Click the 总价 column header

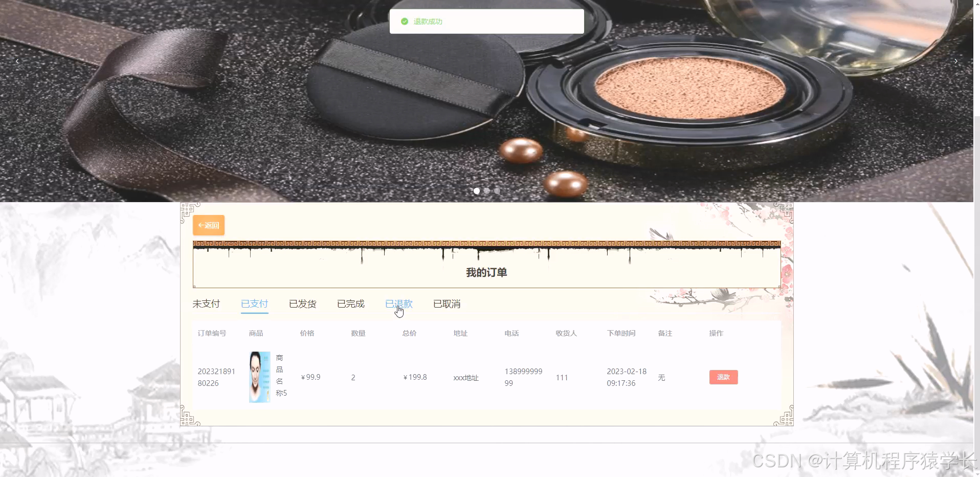(410, 333)
